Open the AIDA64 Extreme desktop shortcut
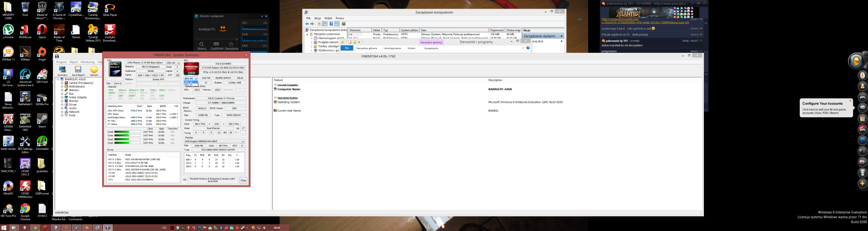 click(8, 123)
